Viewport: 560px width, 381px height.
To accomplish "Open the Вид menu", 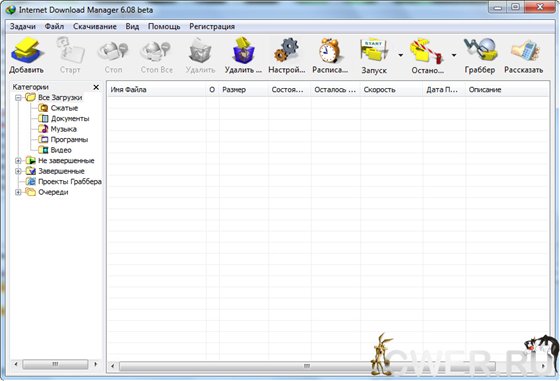I will coord(132,26).
